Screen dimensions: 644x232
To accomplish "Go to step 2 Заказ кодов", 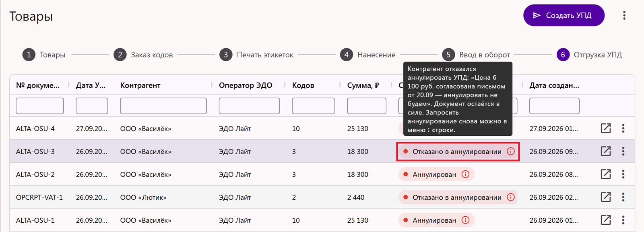I will (143, 55).
